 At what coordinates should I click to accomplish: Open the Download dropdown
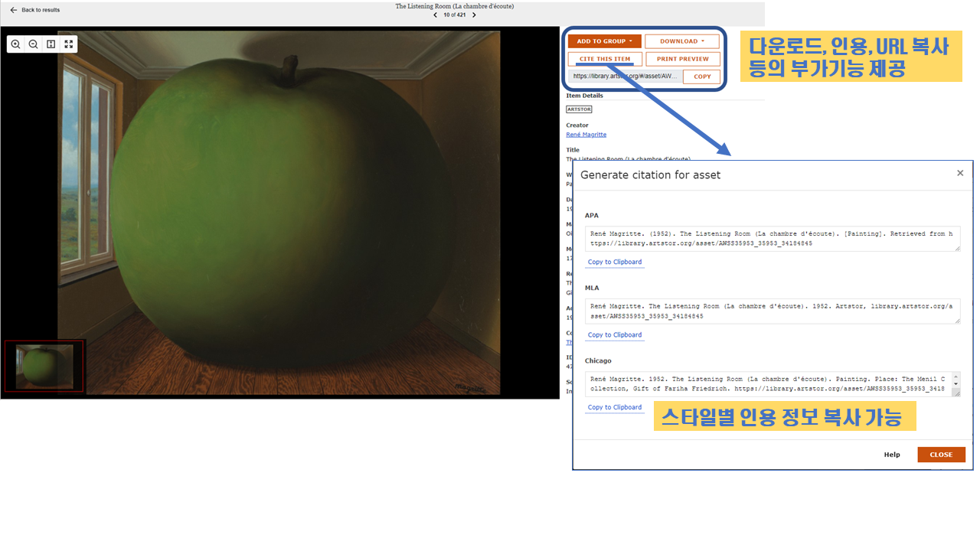tap(682, 41)
